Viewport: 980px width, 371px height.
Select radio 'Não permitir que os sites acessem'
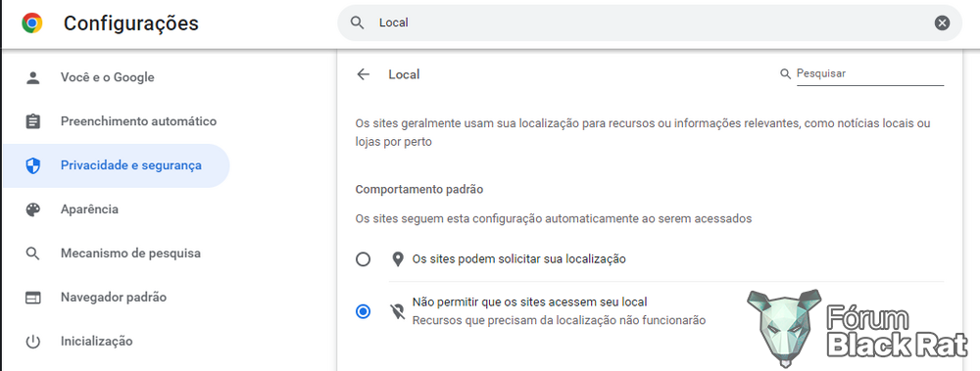(x=363, y=311)
